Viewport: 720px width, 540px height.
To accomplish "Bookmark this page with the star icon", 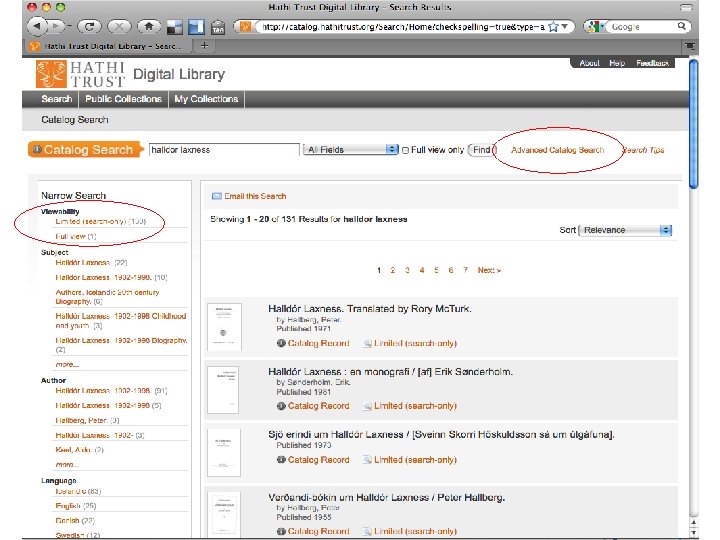I will click(553, 27).
